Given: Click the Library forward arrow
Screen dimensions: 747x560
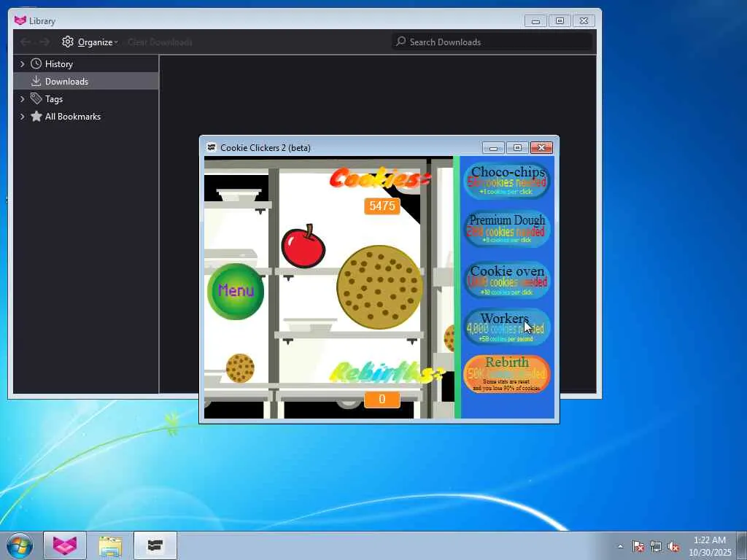Looking at the screenshot, I should (44, 42).
